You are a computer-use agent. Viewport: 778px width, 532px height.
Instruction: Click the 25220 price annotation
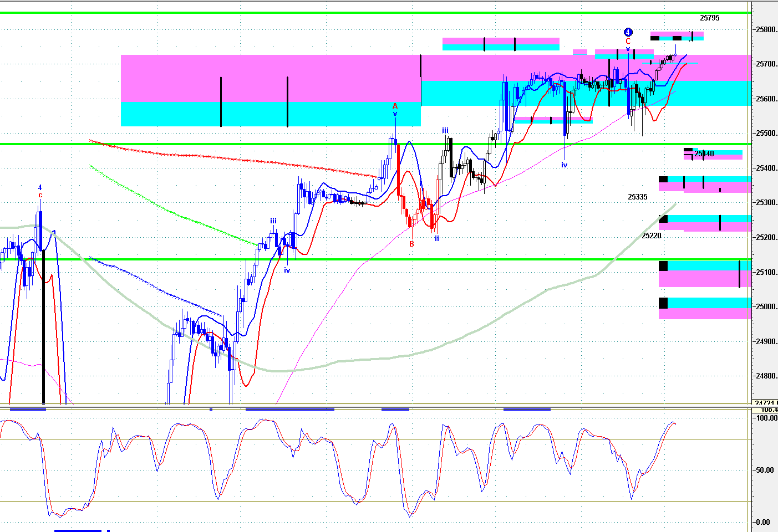tap(652, 236)
